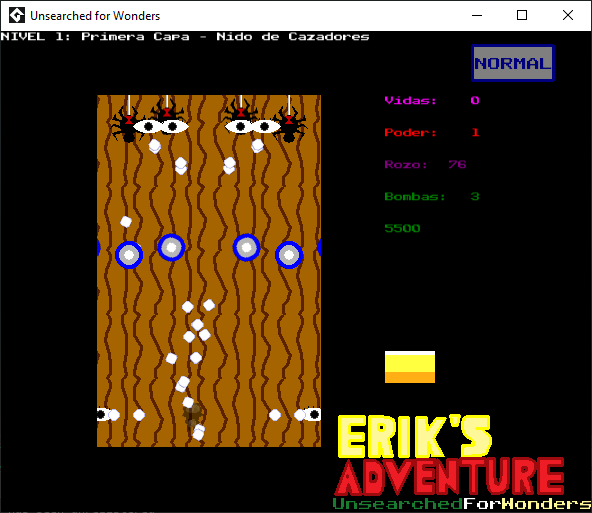Viewport: 592px width, 513px height.
Task: Close the Unsearched for Wonders window
Action: pyautogui.click(x=568, y=15)
